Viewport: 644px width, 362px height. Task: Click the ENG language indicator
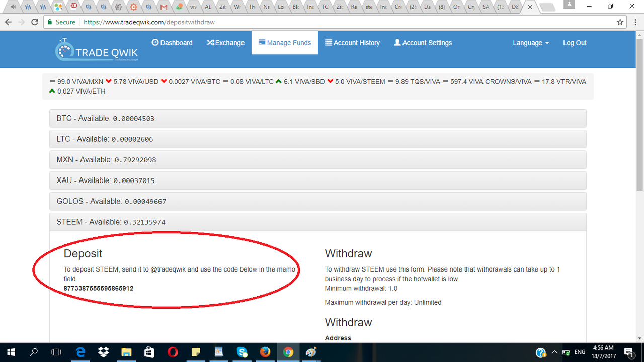click(580, 352)
